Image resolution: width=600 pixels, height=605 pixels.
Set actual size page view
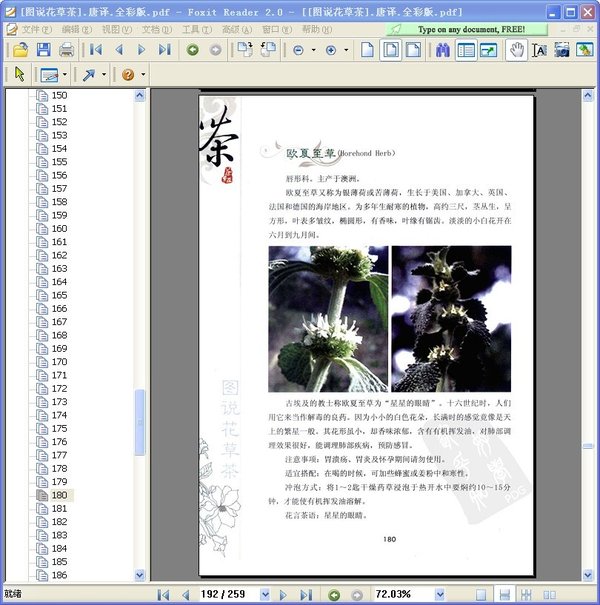click(367, 50)
